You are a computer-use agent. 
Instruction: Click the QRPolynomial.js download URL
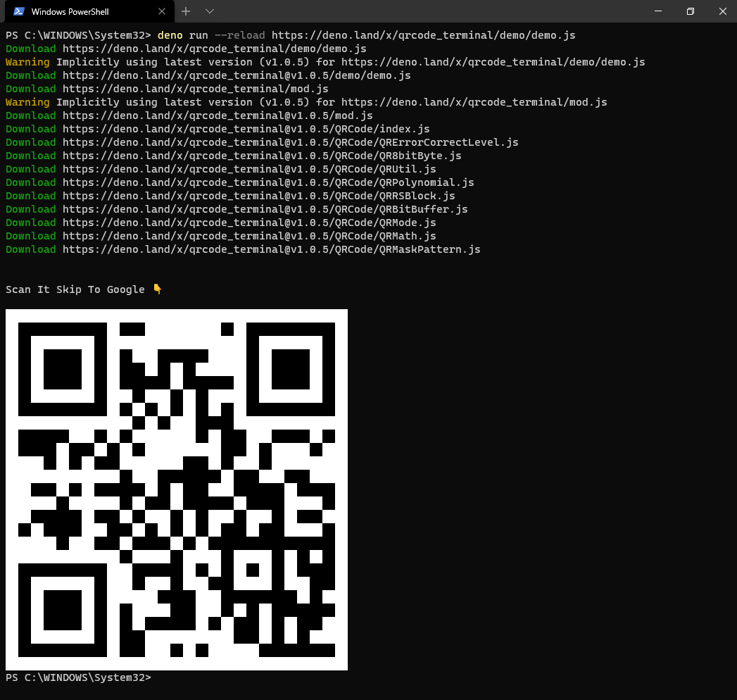[x=268, y=182]
